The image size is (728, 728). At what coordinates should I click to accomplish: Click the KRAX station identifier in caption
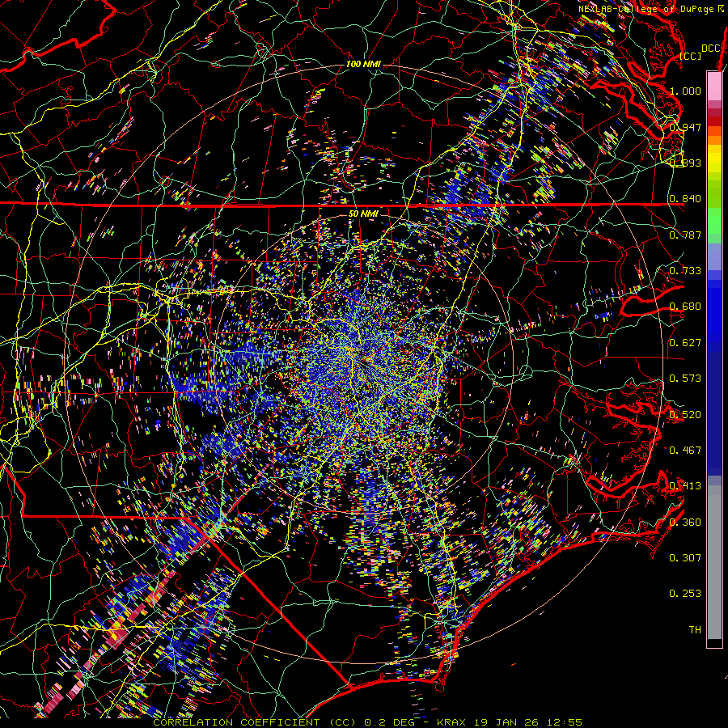pos(451,722)
